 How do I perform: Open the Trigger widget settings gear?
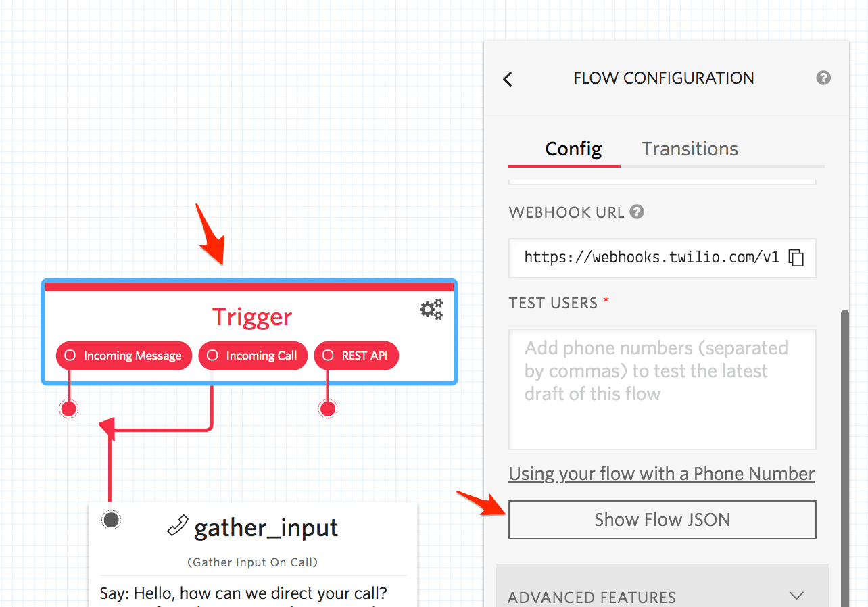[x=431, y=309]
